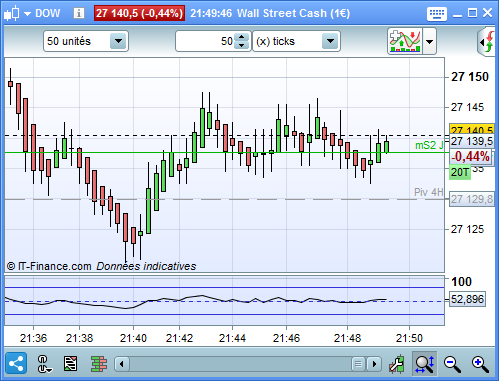The image size is (499, 381).
Task: Expand the 50 unités dropdown
Action: [118, 41]
